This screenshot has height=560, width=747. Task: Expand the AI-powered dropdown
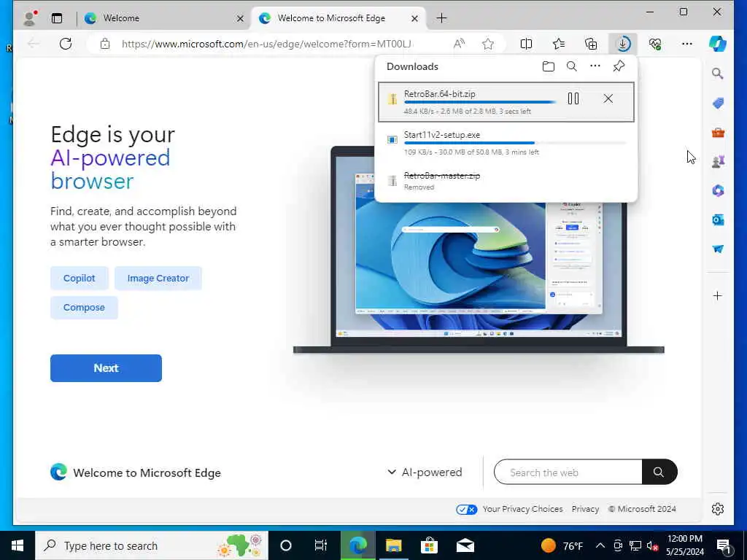[x=425, y=472]
